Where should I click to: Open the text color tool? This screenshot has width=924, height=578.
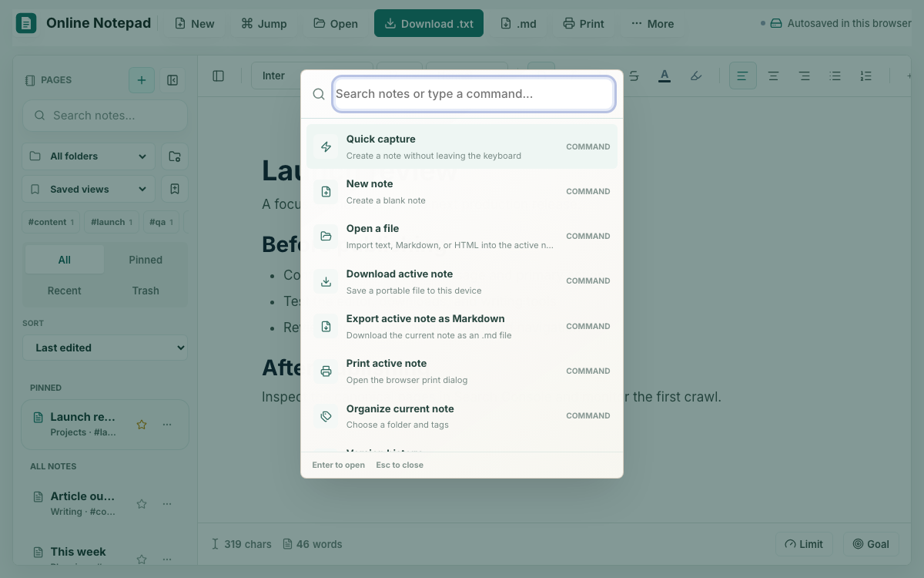coord(665,76)
